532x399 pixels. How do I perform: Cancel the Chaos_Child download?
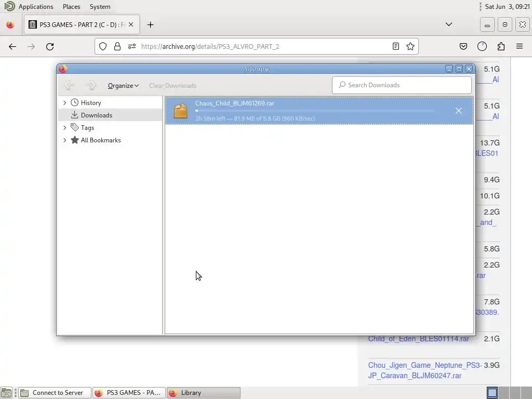[x=458, y=111]
